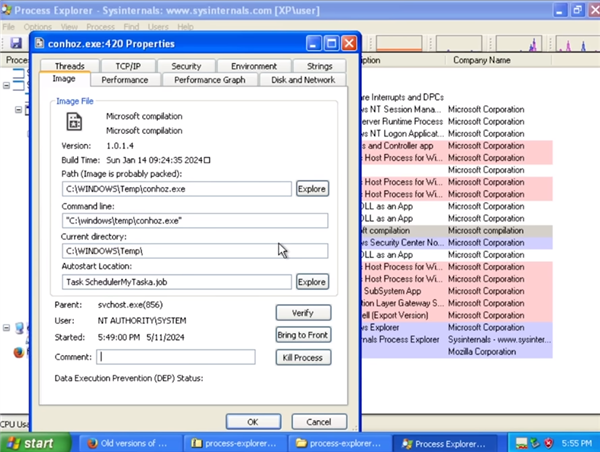
Task: Collapse the top process tree node
Action: click(x=8, y=86)
